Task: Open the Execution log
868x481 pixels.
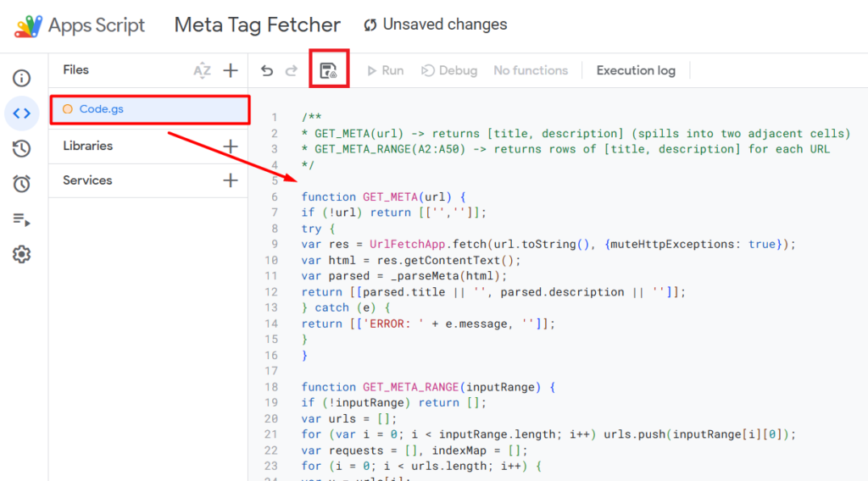Action: point(636,71)
